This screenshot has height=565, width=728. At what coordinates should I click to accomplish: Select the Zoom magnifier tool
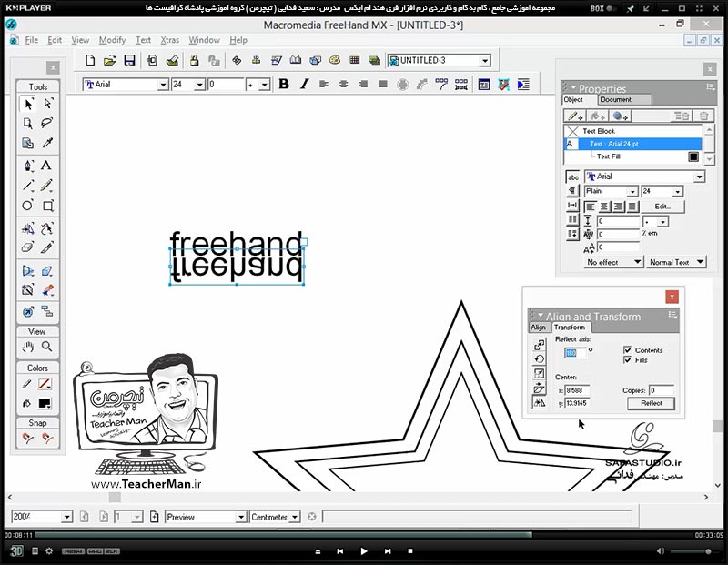coord(47,347)
